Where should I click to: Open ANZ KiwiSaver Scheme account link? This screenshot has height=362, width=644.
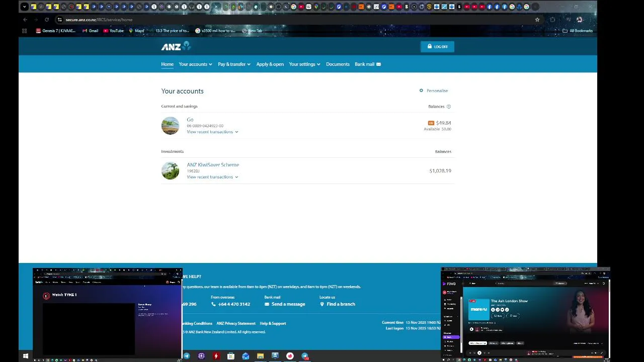(x=213, y=165)
